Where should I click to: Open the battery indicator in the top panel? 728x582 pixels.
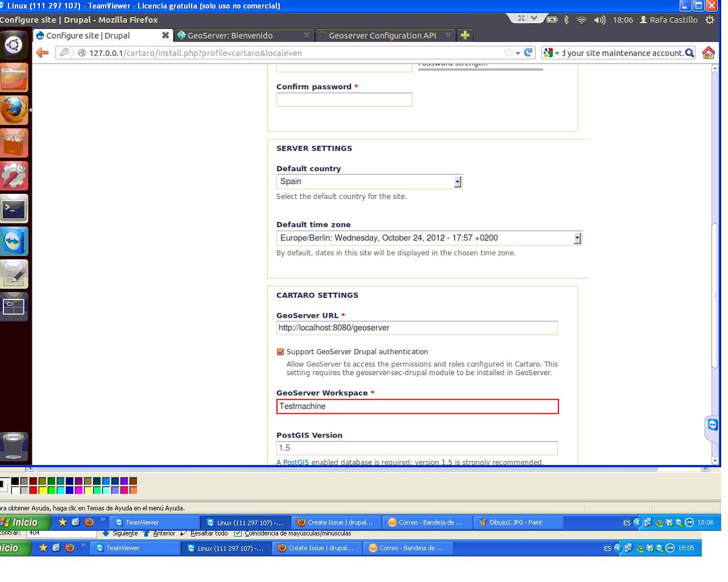(x=552, y=20)
